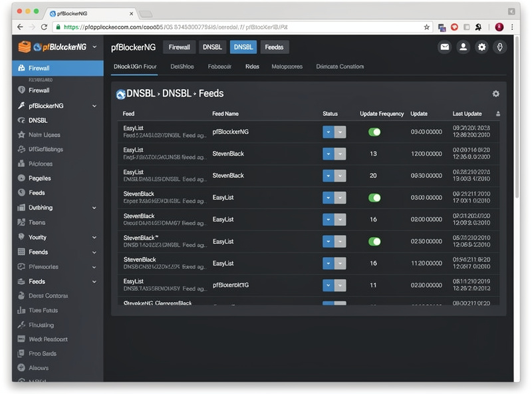Open the DatShloe sub-tab
The image size is (532, 394).
pyautogui.click(x=182, y=67)
